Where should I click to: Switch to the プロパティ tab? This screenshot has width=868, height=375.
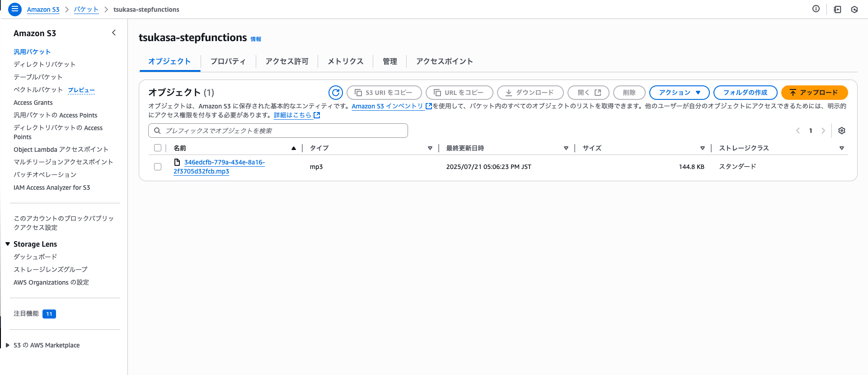click(228, 61)
